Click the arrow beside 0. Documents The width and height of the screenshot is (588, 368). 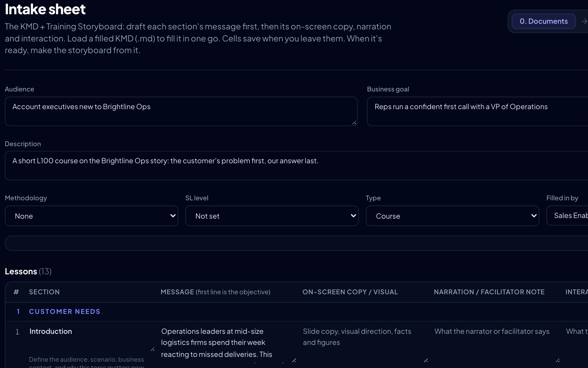click(x=584, y=21)
